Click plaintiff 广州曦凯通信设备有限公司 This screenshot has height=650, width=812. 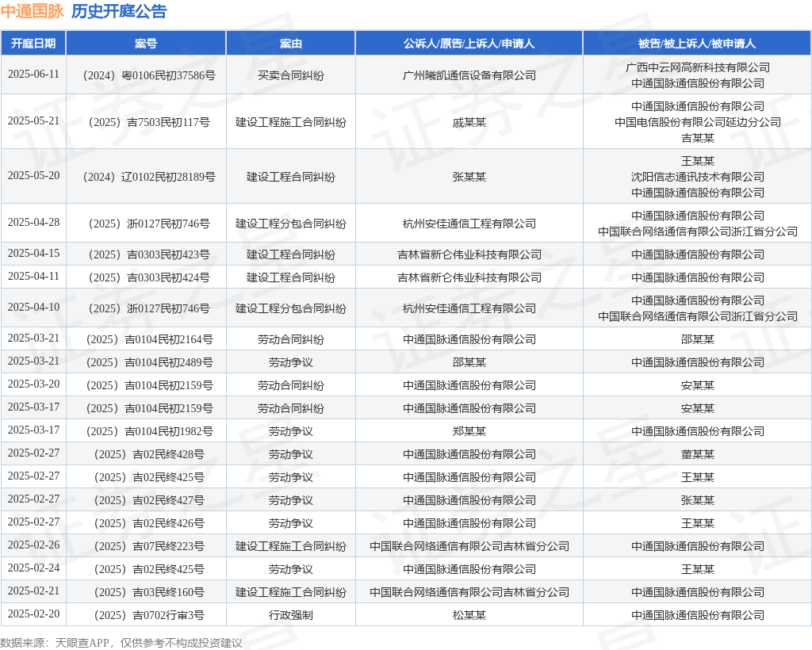469,75
